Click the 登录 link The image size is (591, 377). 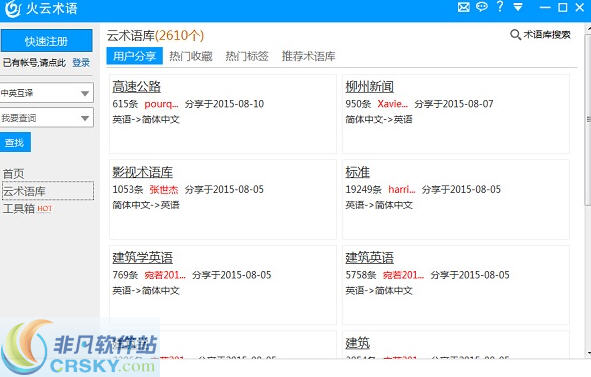coord(81,63)
